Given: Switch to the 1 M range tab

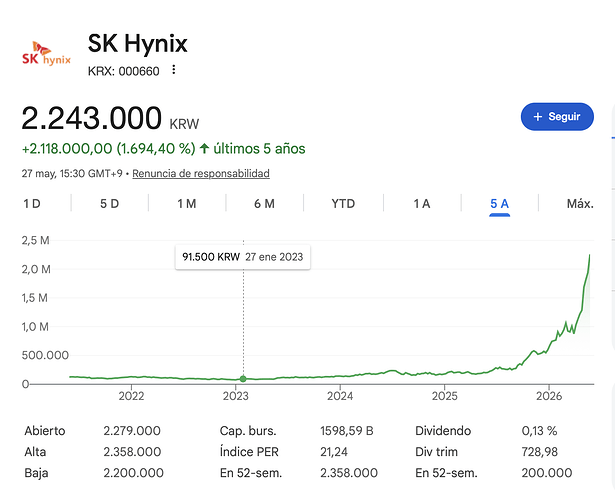Looking at the screenshot, I should [x=187, y=204].
